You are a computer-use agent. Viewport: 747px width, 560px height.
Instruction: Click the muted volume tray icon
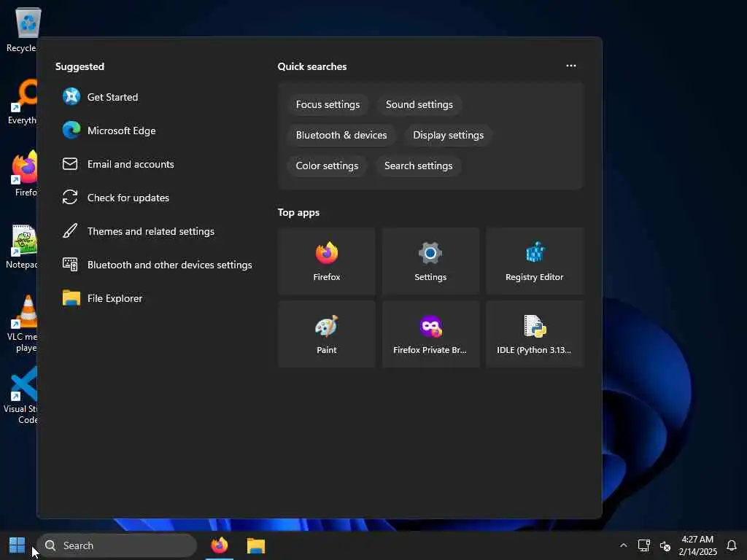click(x=665, y=545)
